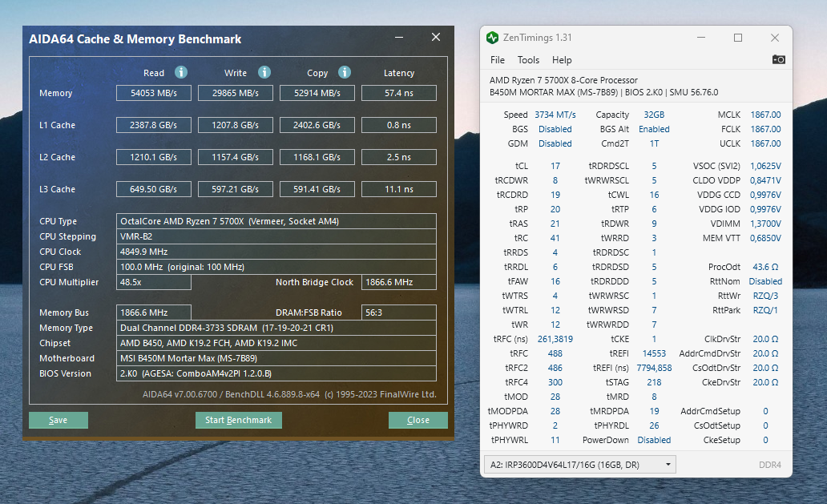Viewport: 827px width, 504px height.
Task: Click the Memory Bus field 1866.6 MHz
Action: point(154,312)
